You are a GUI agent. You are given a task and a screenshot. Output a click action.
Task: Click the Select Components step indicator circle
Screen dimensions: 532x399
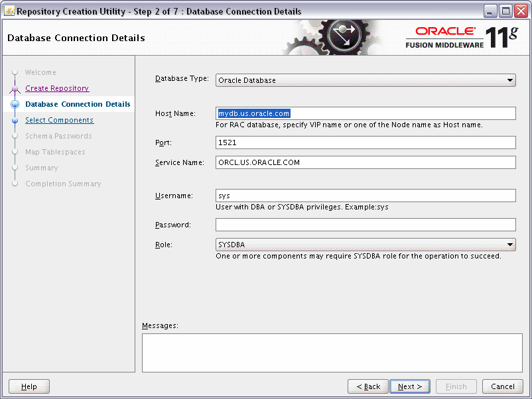click(15, 120)
